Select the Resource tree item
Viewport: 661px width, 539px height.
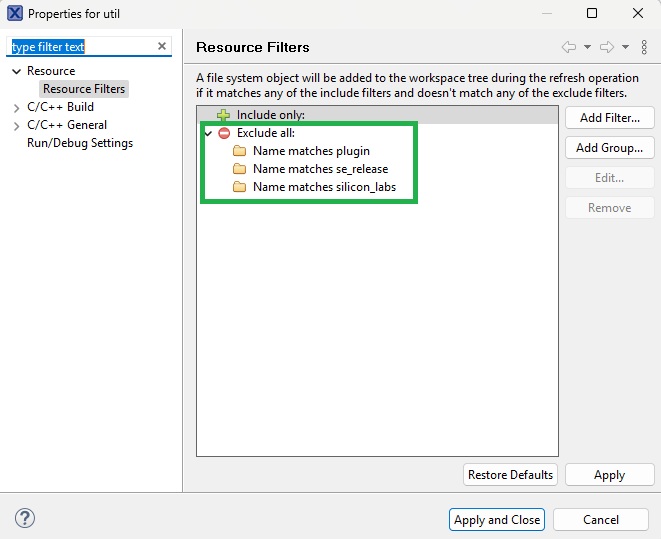pos(51,71)
